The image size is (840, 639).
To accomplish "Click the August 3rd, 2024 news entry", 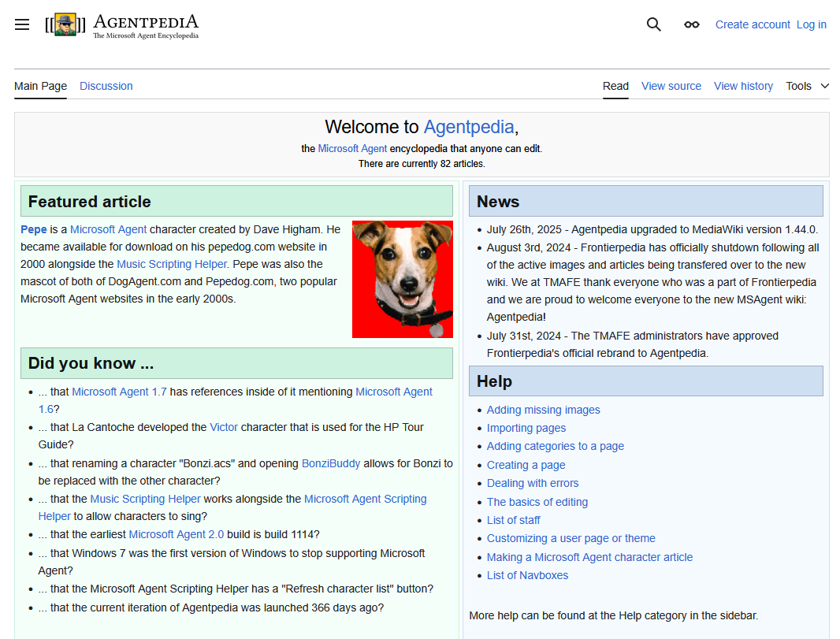I will pos(653,282).
